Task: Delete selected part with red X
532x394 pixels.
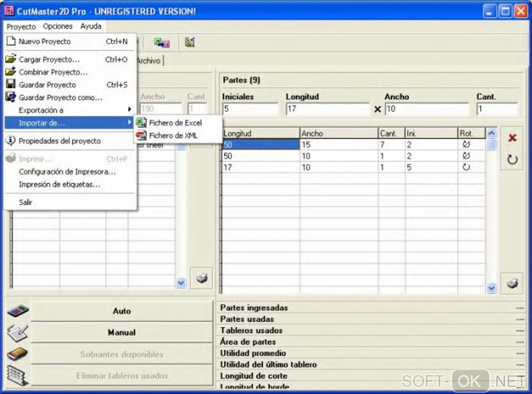Action: (512, 138)
